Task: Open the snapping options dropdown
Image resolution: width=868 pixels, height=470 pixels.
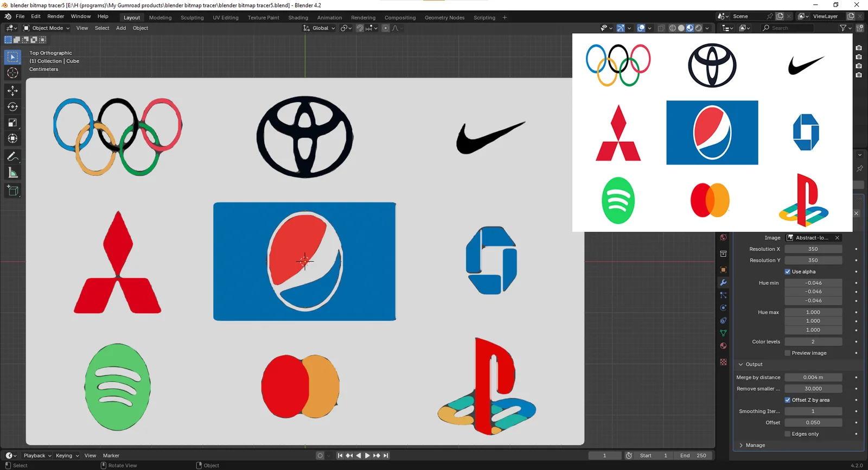Action: point(372,28)
